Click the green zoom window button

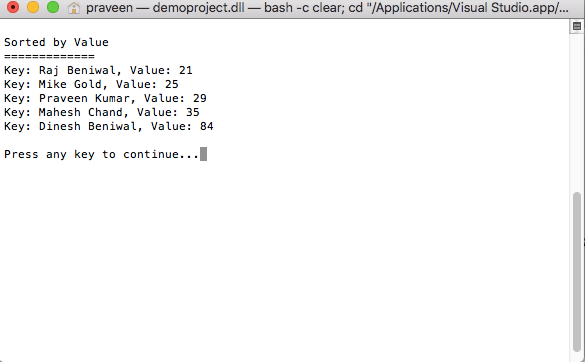coord(53,7)
